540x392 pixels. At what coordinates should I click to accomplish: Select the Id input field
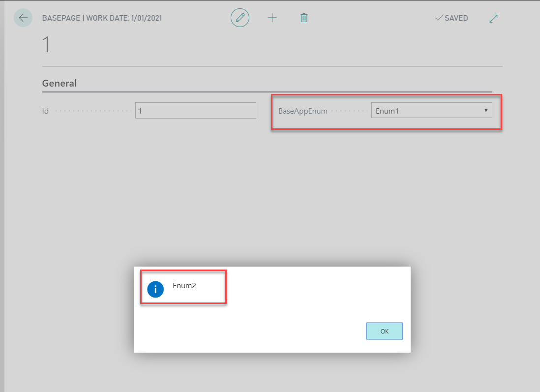point(195,110)
